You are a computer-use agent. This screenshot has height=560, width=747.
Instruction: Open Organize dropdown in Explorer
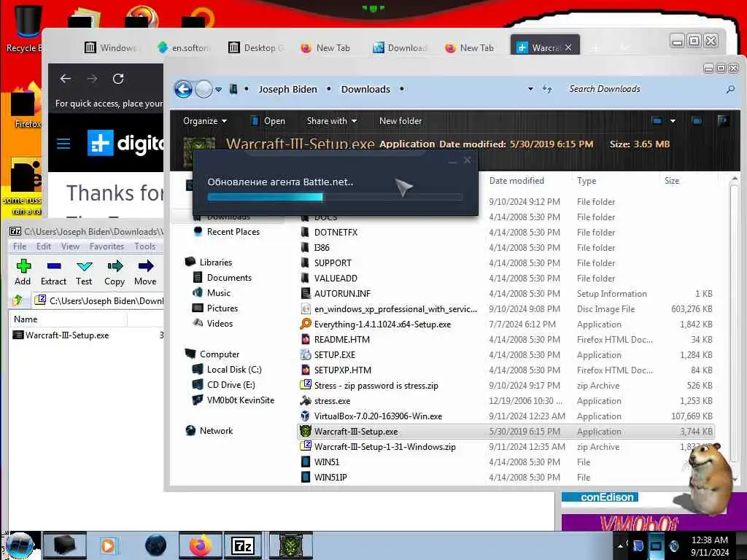(x=205, y=121)
